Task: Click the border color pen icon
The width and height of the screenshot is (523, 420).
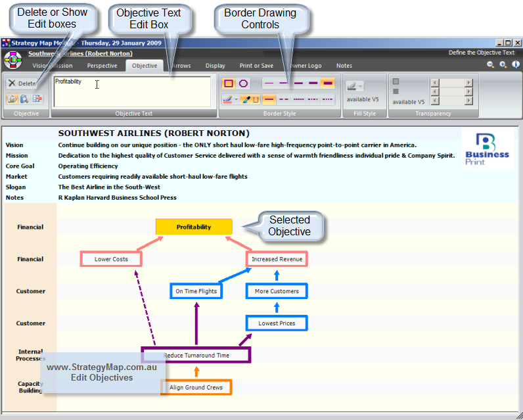Action: coord(227,99)
